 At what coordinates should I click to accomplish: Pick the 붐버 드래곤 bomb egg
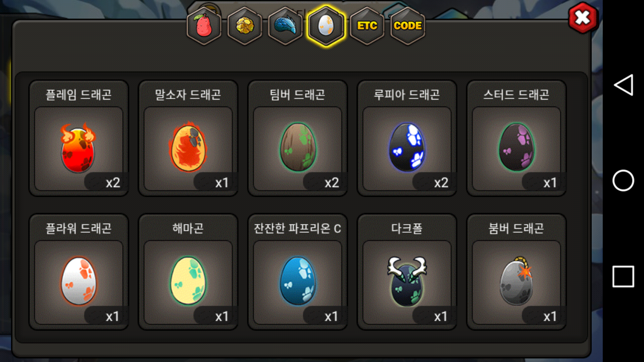[x=517, y=272]
